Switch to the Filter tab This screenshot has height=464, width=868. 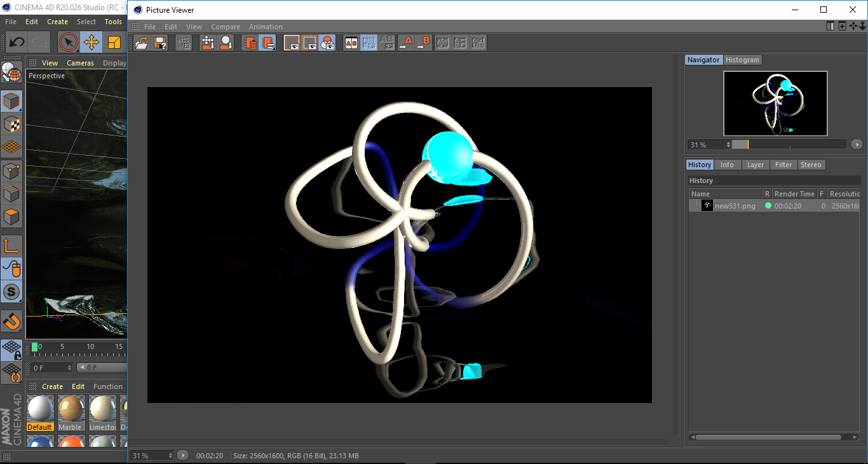[783, 165]
